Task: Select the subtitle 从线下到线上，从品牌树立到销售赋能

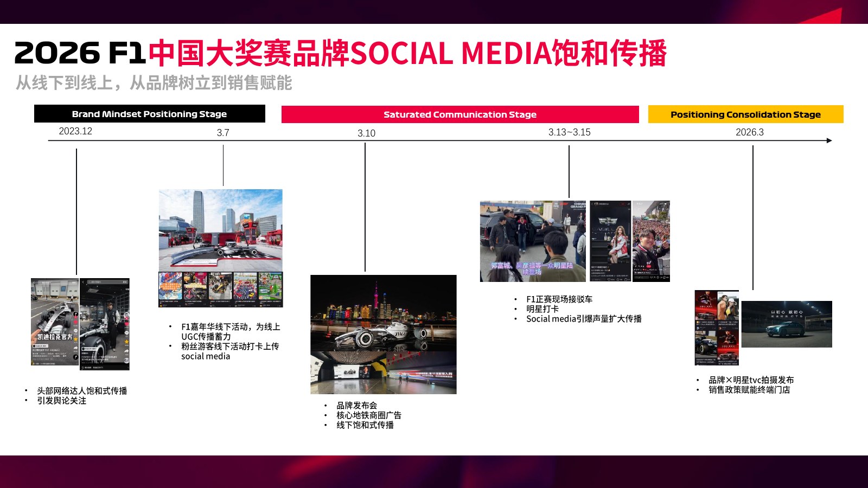Action: pos(154,83)
